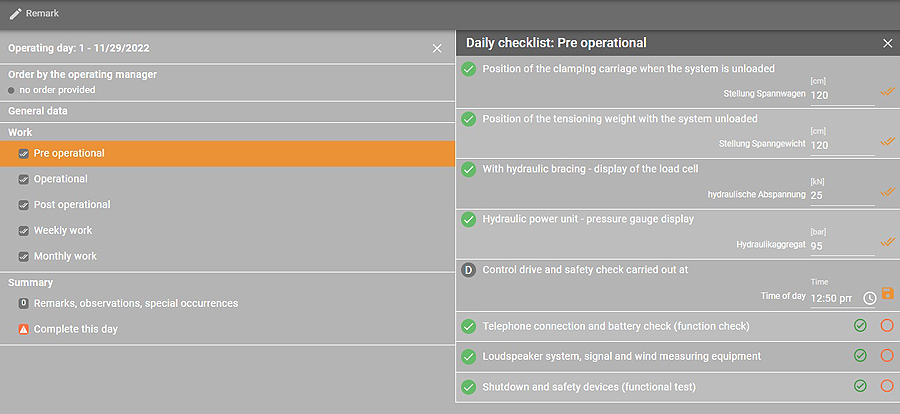
Task: Close the Daily checklist panel
Action: 887,43
